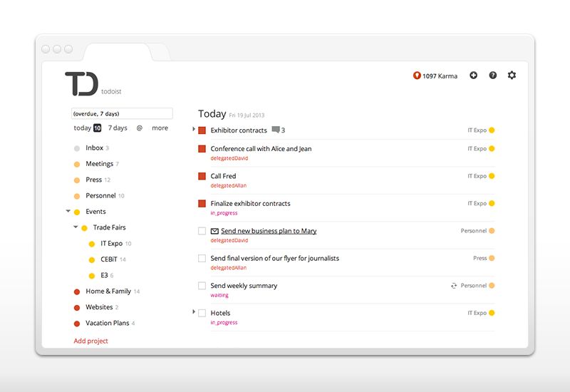Screen dimensions: 570x392
Task: Collapse the Events project tree
Action: point(68,211)
